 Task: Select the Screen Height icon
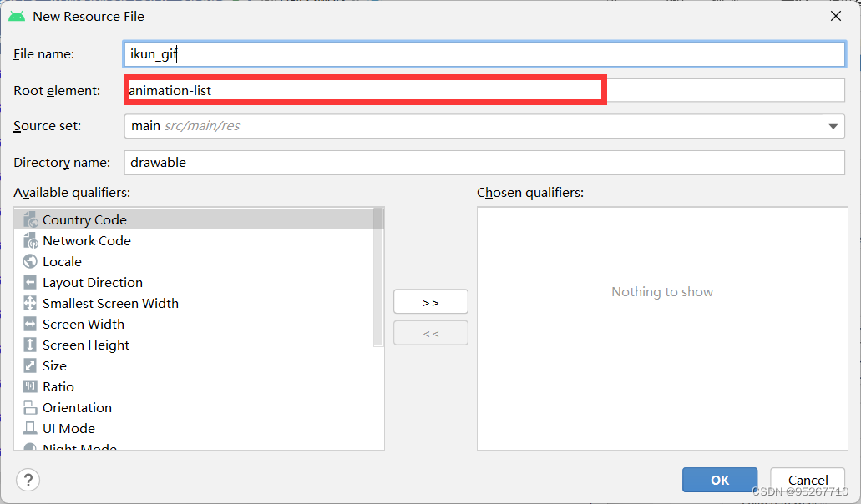pyautogui.click(x=30, y=345)
